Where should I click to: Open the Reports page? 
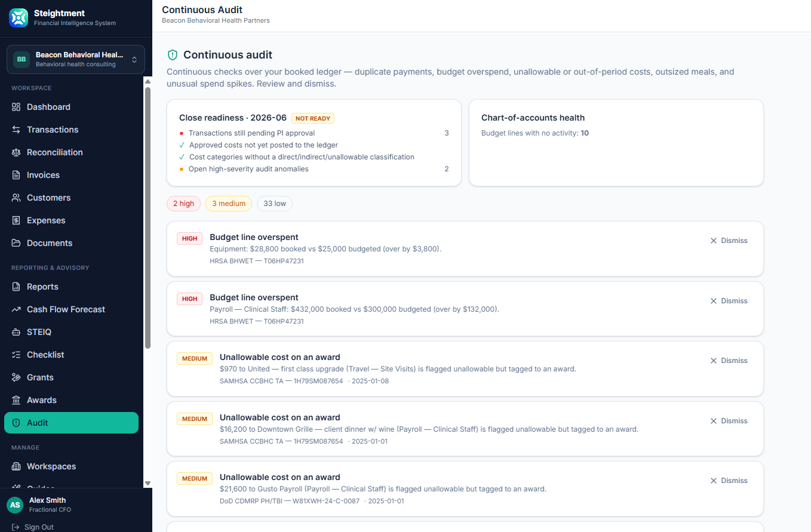(71, 287)
